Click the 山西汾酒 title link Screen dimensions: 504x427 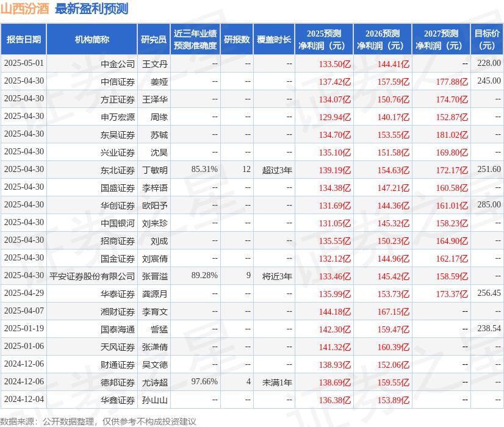tap(25, 9)
